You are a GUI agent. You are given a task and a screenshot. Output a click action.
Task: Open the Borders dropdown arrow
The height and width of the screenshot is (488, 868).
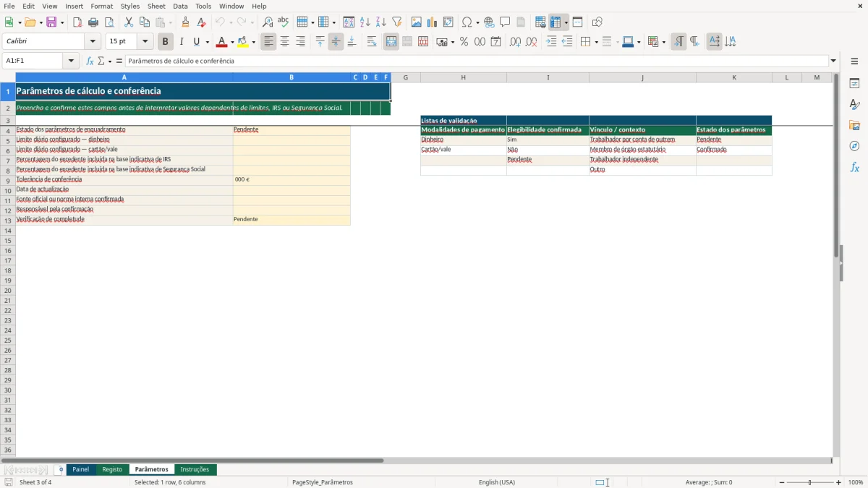(x=596, y=42)
